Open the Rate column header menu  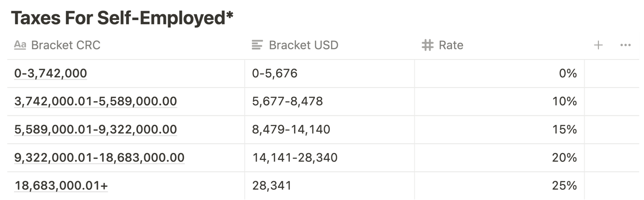pos(499,45)
